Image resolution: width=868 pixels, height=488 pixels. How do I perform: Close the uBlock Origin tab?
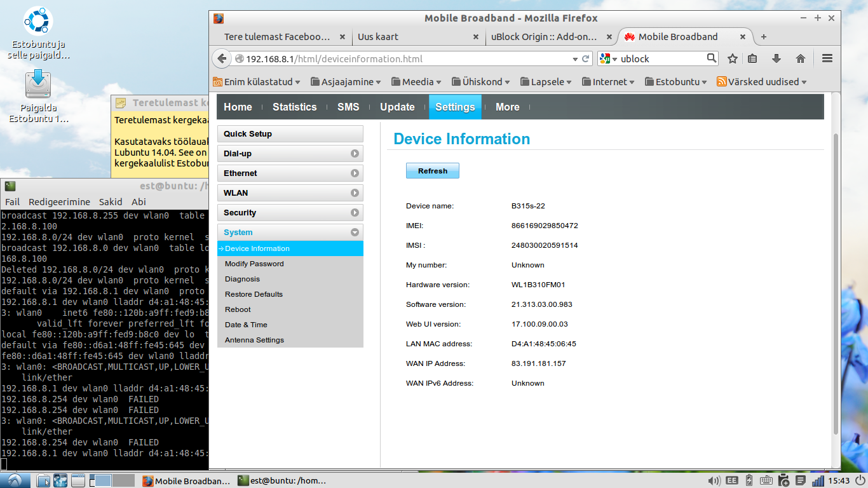[609, 37]
